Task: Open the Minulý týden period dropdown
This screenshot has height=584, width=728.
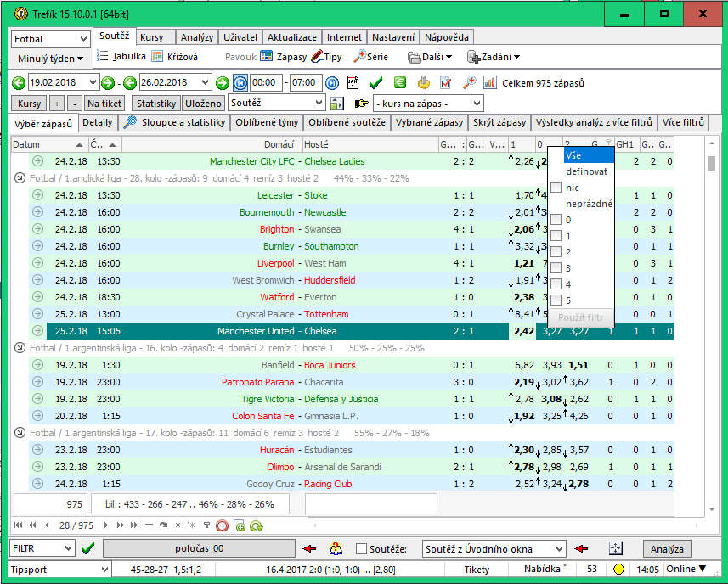Action: click(50, 59)
